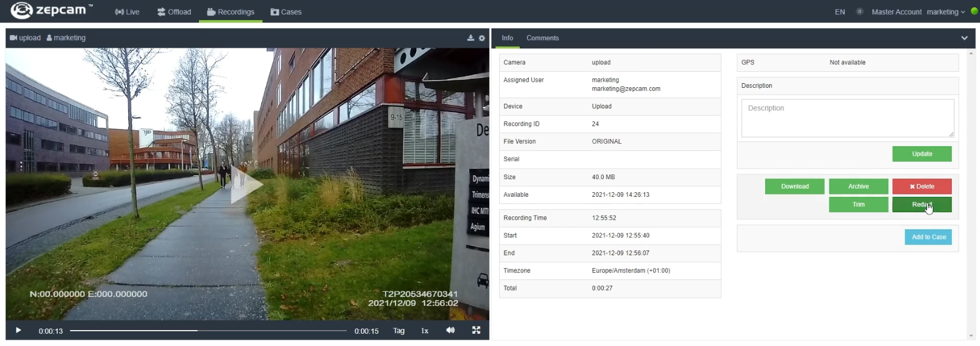The height and width of the screenshot is (346, 980).
Task: Click the Archive button
Action: [858, 186]
